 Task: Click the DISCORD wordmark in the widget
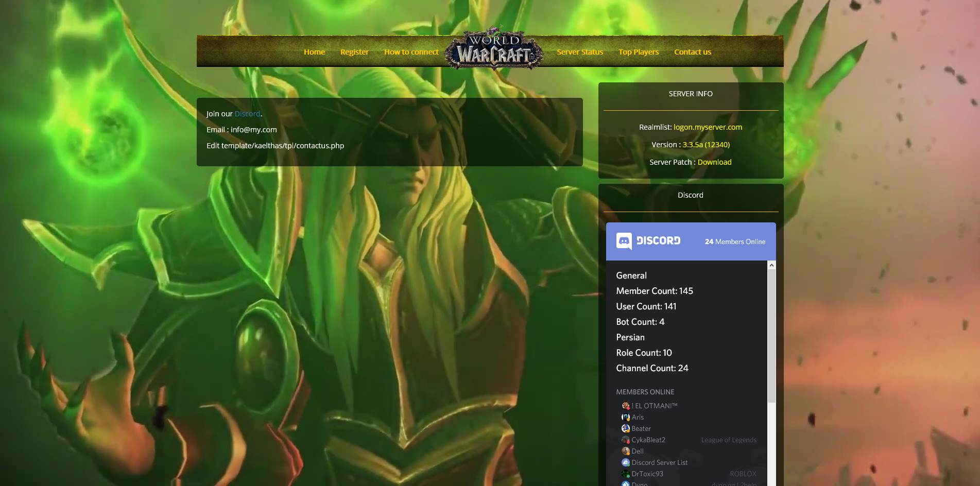[x=658, y=241]
